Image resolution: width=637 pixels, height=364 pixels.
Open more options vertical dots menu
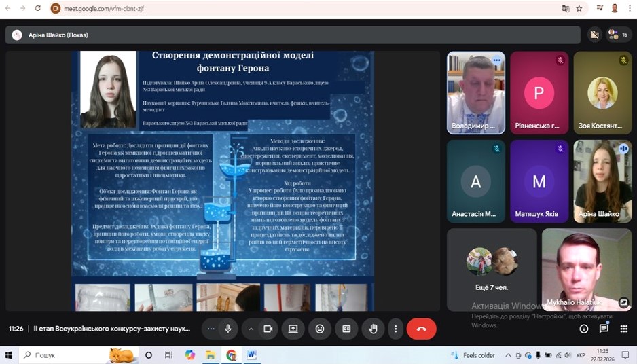[x=395, y=329]
